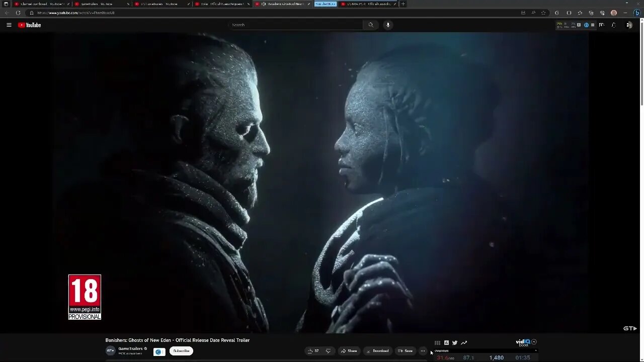Click the Subscribe button
The image size is (644, 362).
[x=181, y=351]
